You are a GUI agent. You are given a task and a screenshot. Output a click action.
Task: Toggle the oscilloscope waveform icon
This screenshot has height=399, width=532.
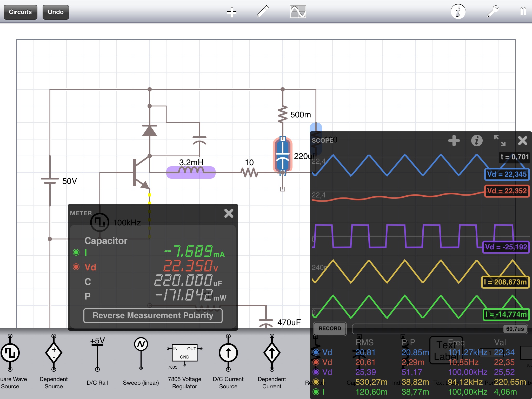pyautogui.click(x=298, y=12)
